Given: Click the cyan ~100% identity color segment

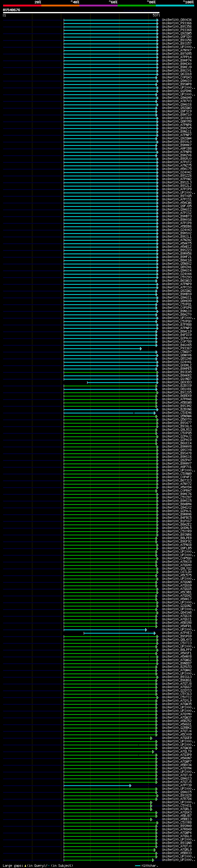Looking at the screenshot, I should pos(175,6).
